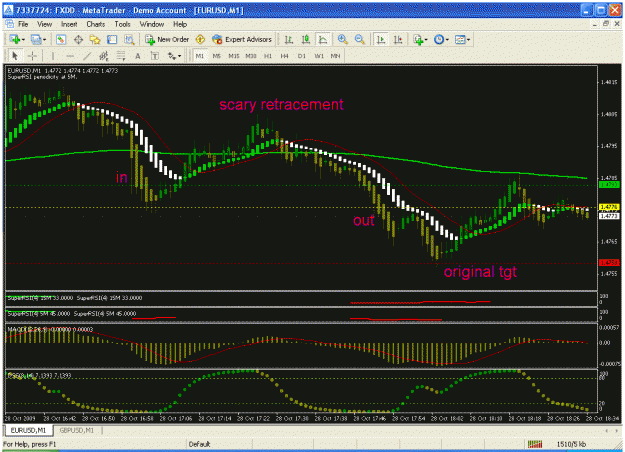Click the MetaEditor yellow diamond icon
The width and height of the screenshot is (625, 452).
(200, 39)
